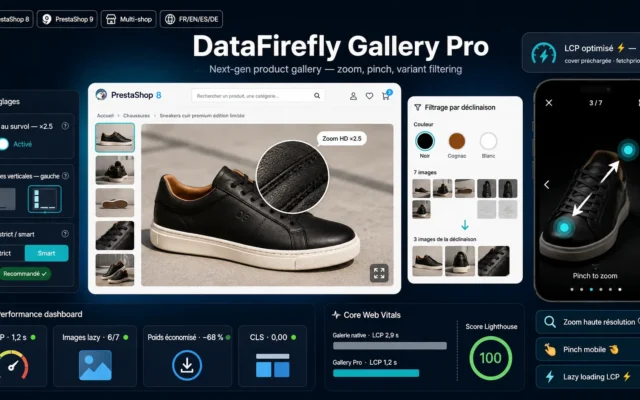Select the second gallery thumbnail
This screenshot has width=640, height=400.
pyautogui.click(x=115, y=170)
